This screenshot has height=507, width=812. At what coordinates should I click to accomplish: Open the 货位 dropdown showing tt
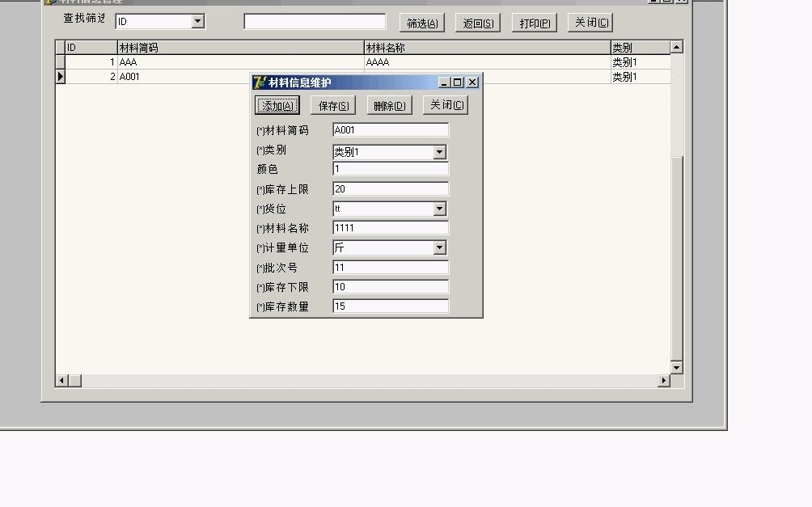[440, 209]
